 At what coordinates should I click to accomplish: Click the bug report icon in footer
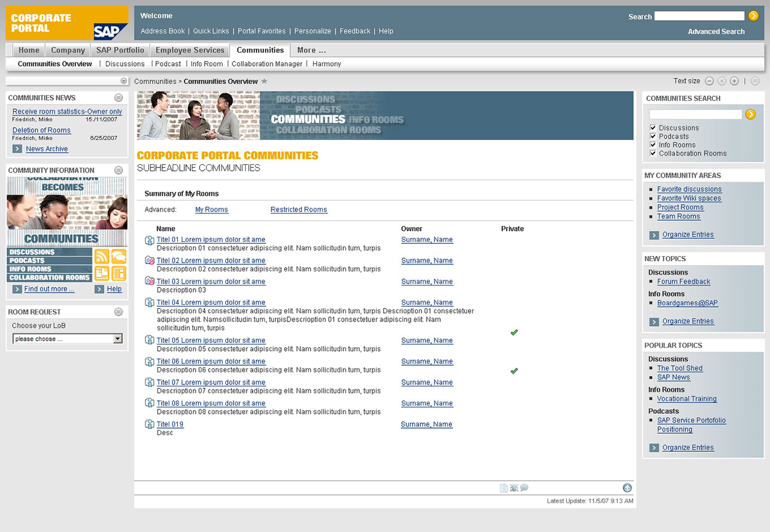pyautogui.click(x=514, y=488)
